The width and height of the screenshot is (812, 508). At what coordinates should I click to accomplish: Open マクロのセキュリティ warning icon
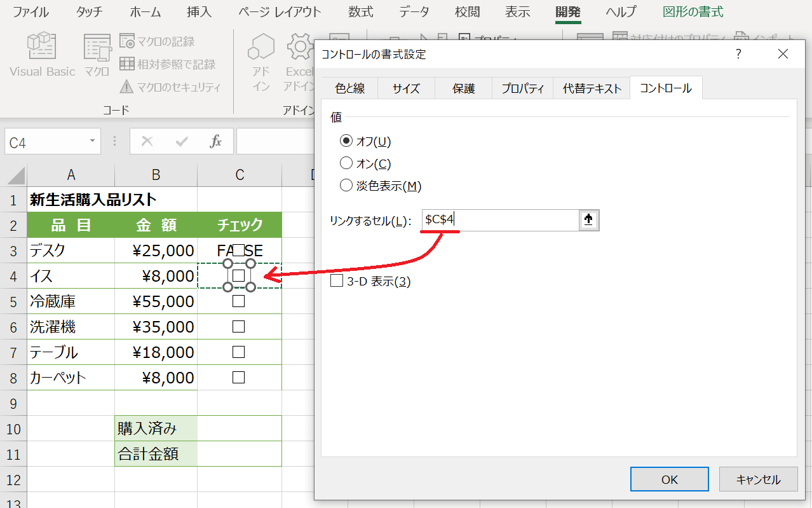(x=127, y=87)
